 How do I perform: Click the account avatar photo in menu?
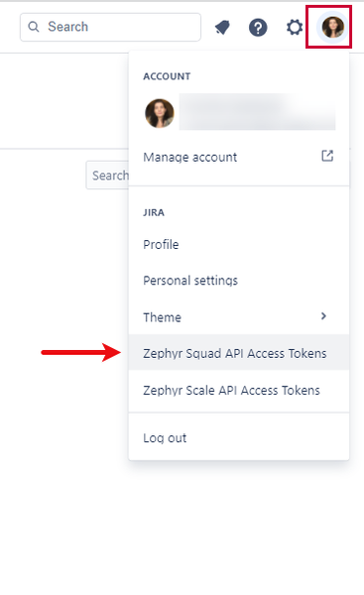point(160,113)
